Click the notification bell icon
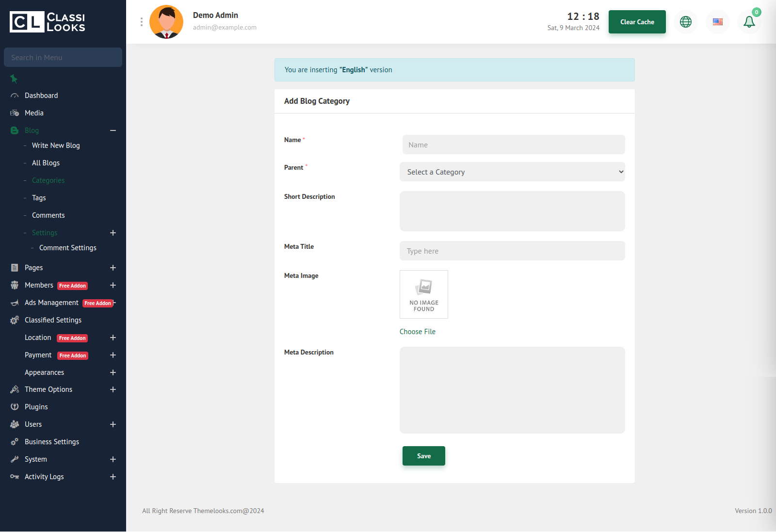Image resolution: width=776 pixels, height=532 pixels. 749,22
